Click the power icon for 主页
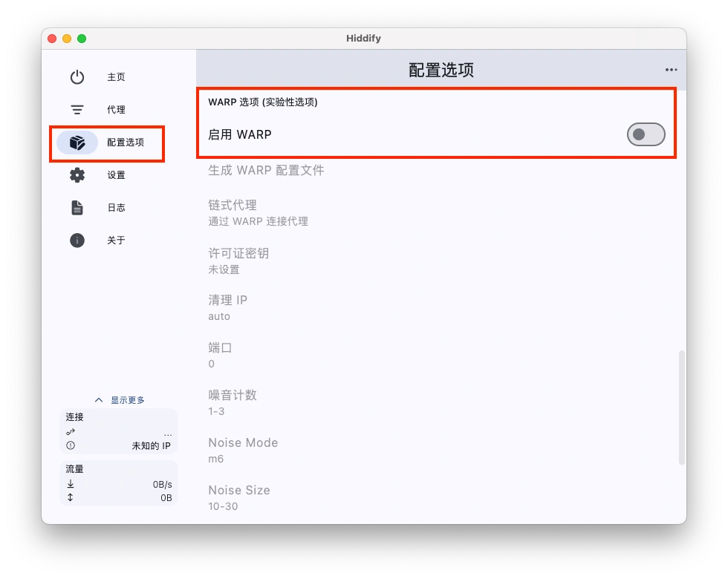The height and width of the screenshot is (579, 728). click(x=77, y=77)
